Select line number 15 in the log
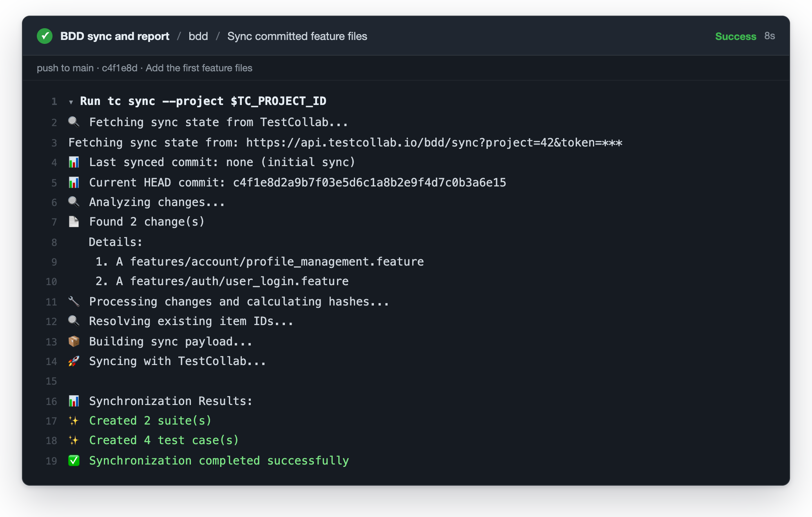The image size is (812, 517). coord(51,381)
